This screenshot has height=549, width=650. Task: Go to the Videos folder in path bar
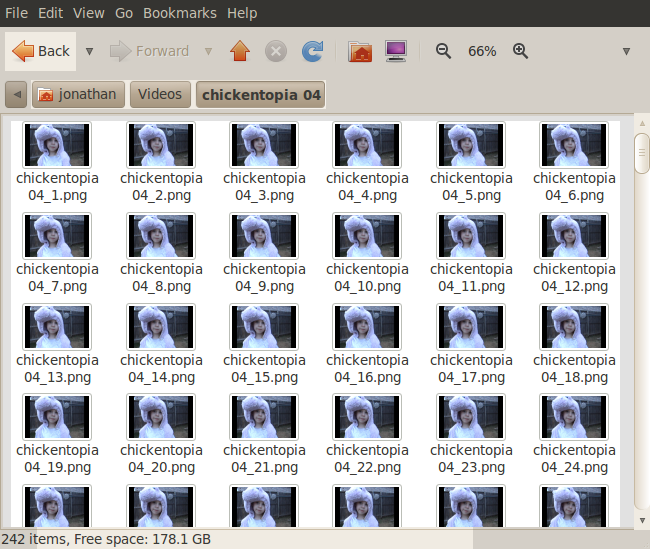coord(160,95)
